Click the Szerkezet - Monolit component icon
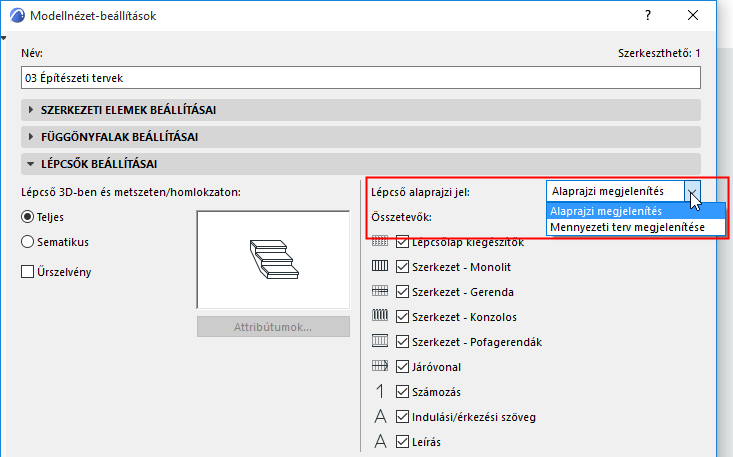Screen dimensions: 733x457 [380, 266]
